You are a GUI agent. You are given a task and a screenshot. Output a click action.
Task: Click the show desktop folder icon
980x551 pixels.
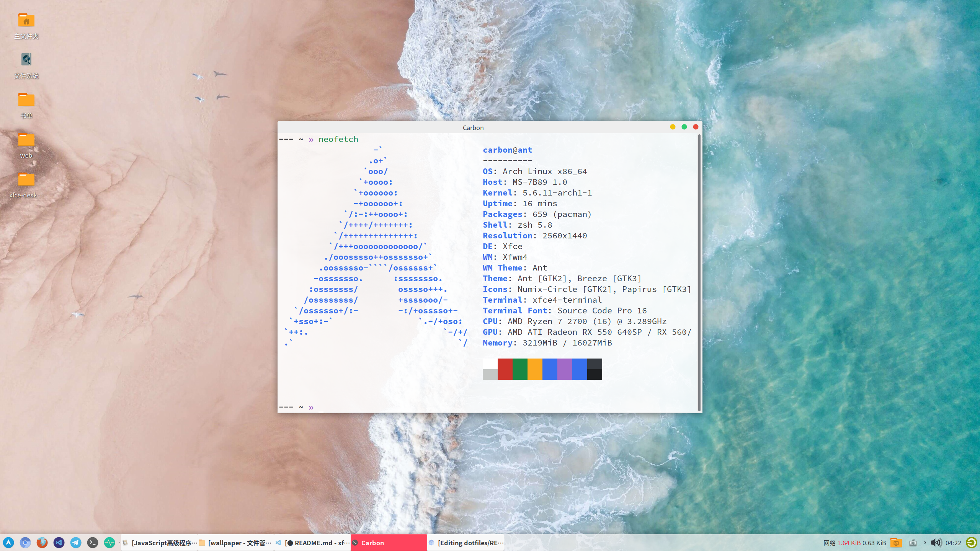coord(896,543)
